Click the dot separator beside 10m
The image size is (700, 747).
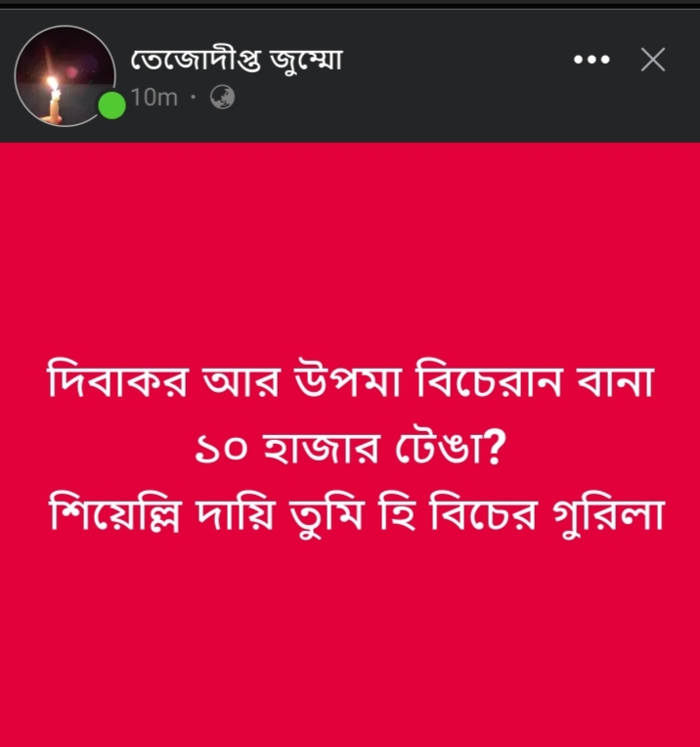[193, 98]
